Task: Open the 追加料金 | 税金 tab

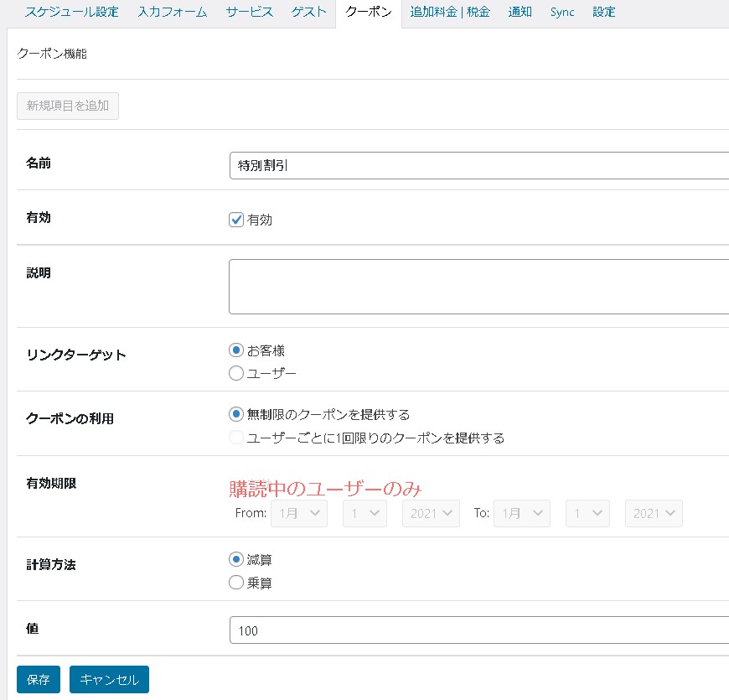Action: [x=450, y=13]
